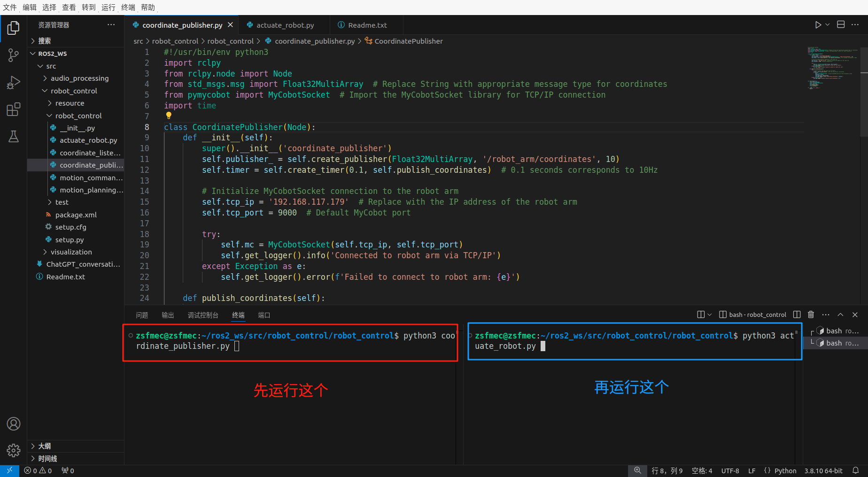This screenshot has width=868, height=477.
Task: Click CoordinatePublisher breadcrumb item
Action: pyautogui.click(x=404, y=41)
